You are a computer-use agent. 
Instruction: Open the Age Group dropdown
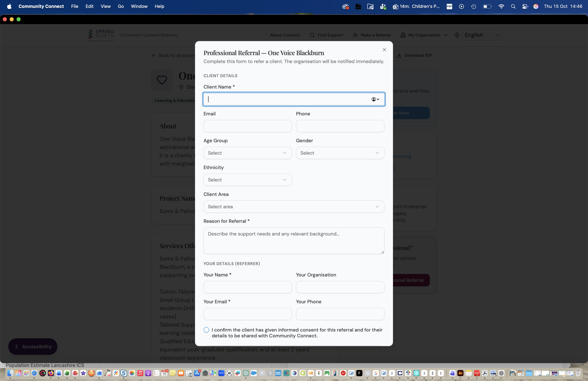tap(248, 153)
